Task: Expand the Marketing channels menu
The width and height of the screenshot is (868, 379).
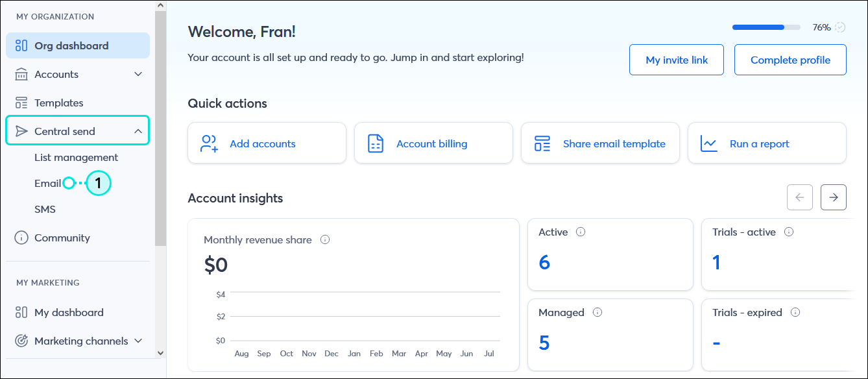Action: tap(139, 341)
